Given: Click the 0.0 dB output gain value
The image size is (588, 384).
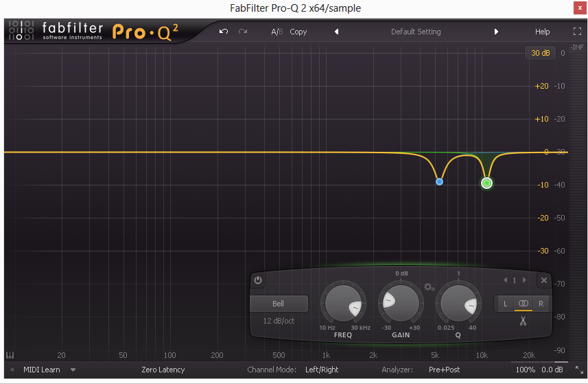Looking at the screenshot, I should coord(552,370).
